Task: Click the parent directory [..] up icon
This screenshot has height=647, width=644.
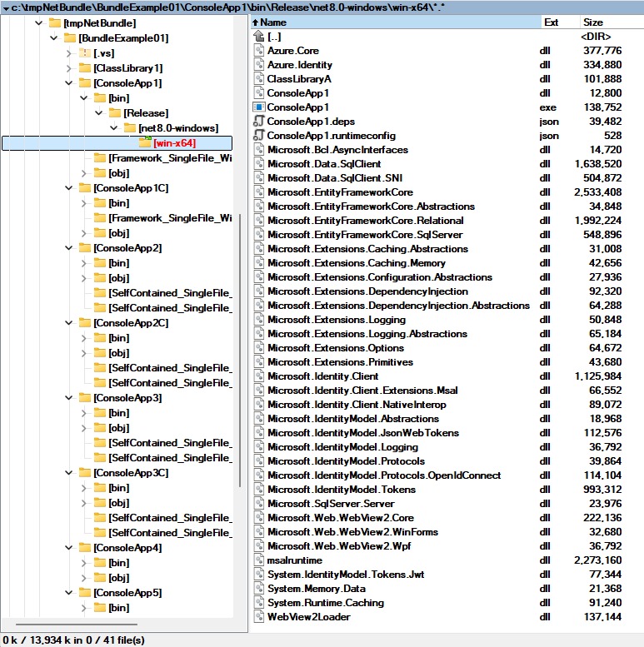Action: [x=258, y=37]
